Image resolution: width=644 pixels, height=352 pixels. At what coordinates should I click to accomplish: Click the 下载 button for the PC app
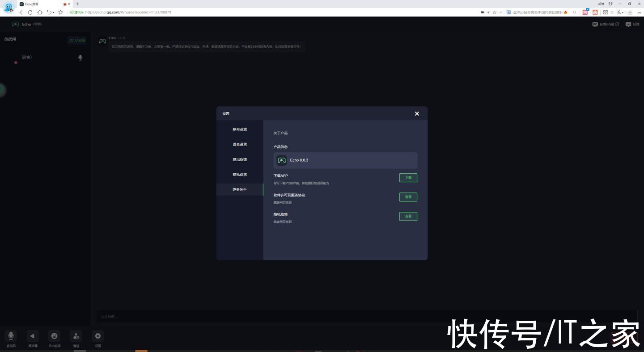tap(408, 178)
